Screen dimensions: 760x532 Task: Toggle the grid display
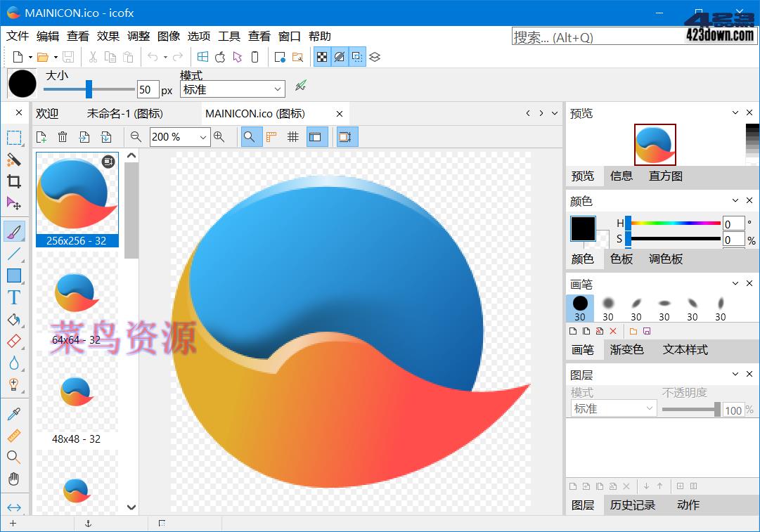[x=293, y=137]
